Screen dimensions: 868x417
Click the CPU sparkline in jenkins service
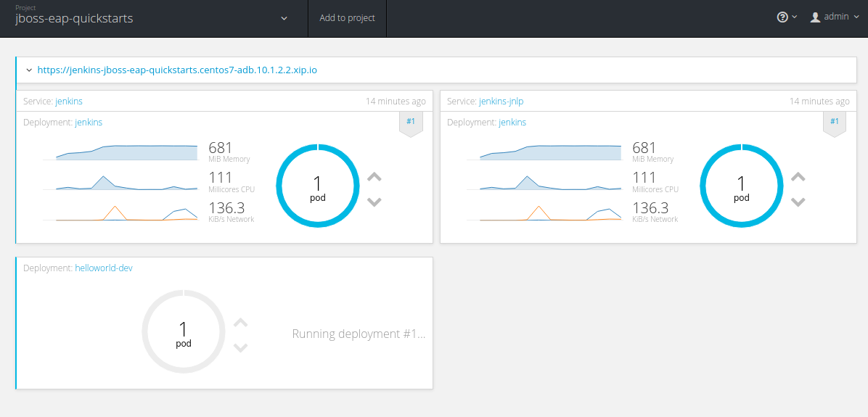point(120,183)
